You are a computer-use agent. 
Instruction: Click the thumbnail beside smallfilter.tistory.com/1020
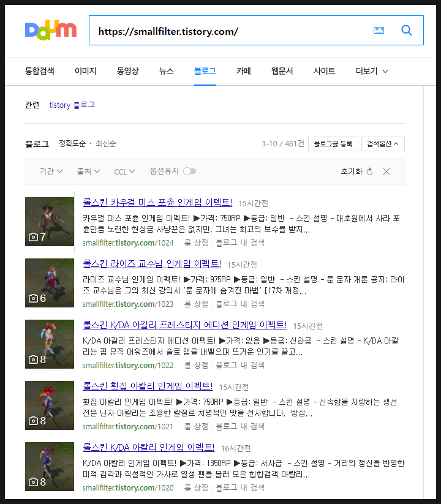pyautogui.click(x=50, y=467)
